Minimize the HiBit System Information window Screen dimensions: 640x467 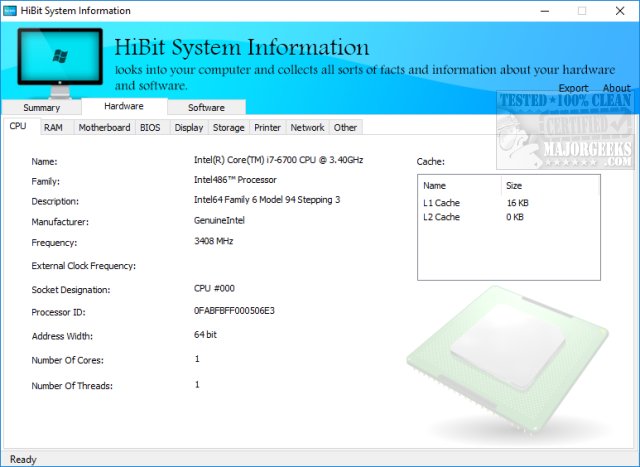[x=544, y=11]
